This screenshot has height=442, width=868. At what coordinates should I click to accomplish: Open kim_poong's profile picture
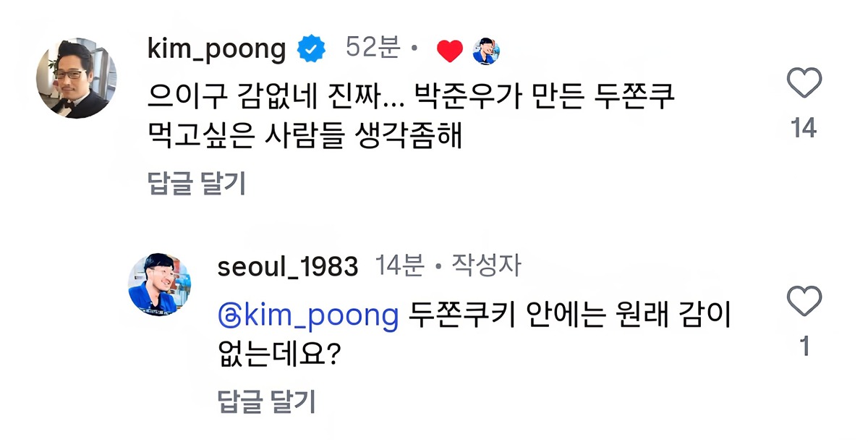tap(77, 77)
